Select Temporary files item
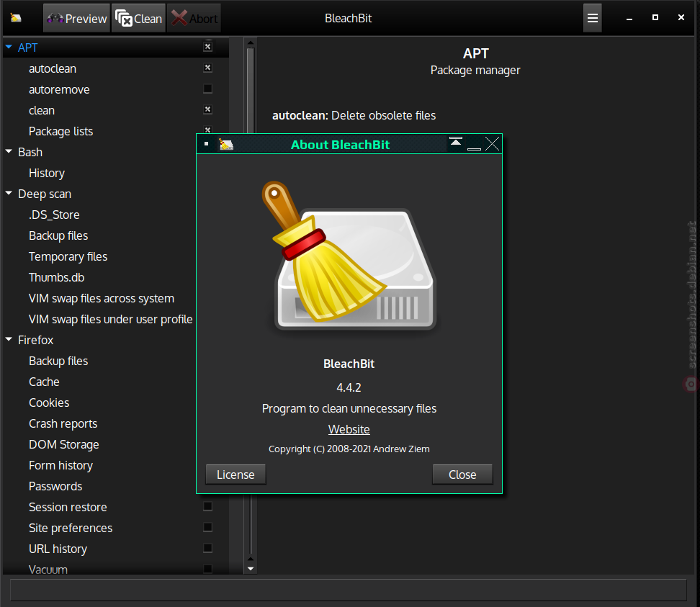The width and height of the screenshot is (700, 607). click(68, 256)
